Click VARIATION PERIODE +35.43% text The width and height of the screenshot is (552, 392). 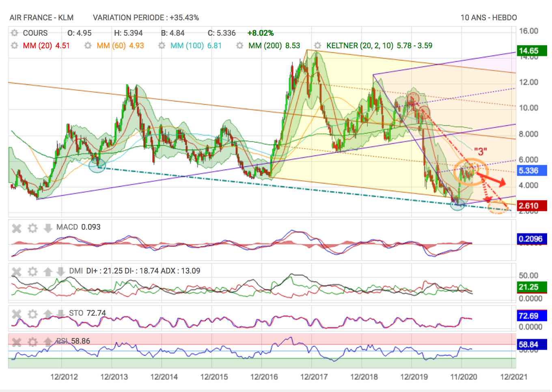coord(146,17)
